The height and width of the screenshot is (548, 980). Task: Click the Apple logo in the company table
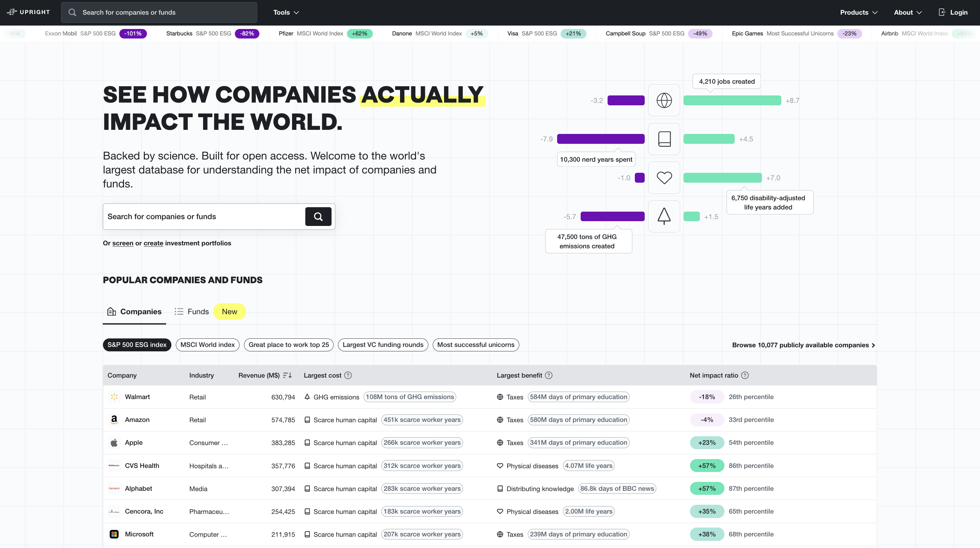[x=114, y=443]
